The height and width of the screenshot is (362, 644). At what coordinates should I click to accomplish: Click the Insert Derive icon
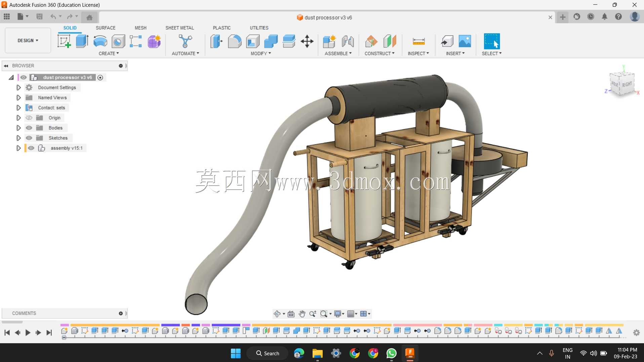447,41
